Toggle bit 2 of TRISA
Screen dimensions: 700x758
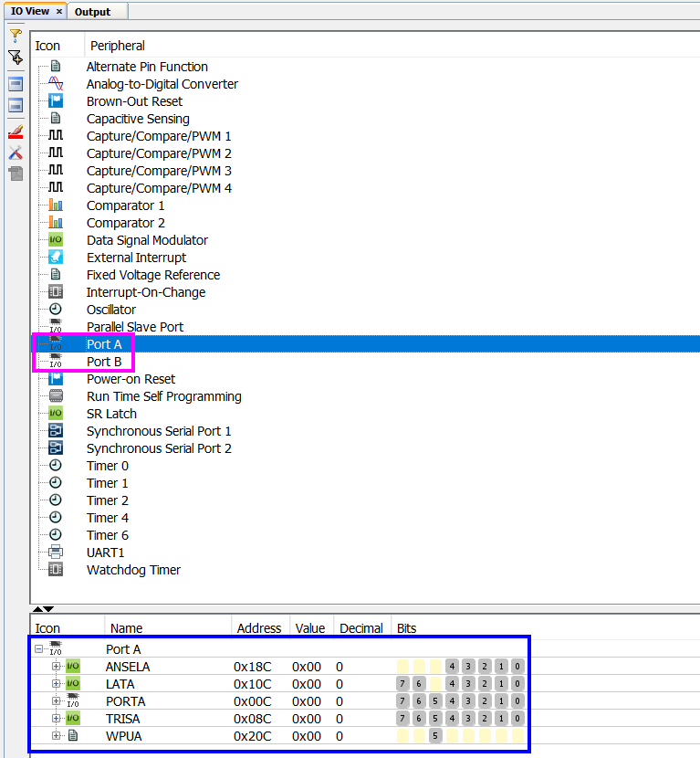click(x=485, y=719)
